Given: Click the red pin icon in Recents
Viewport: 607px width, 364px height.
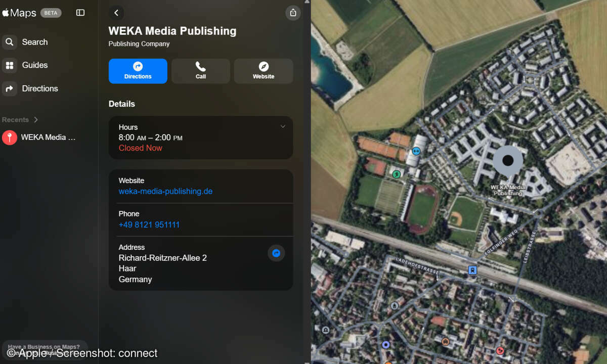Looking at the screenshot, I should pyautogui.click(x=10, y=137).
